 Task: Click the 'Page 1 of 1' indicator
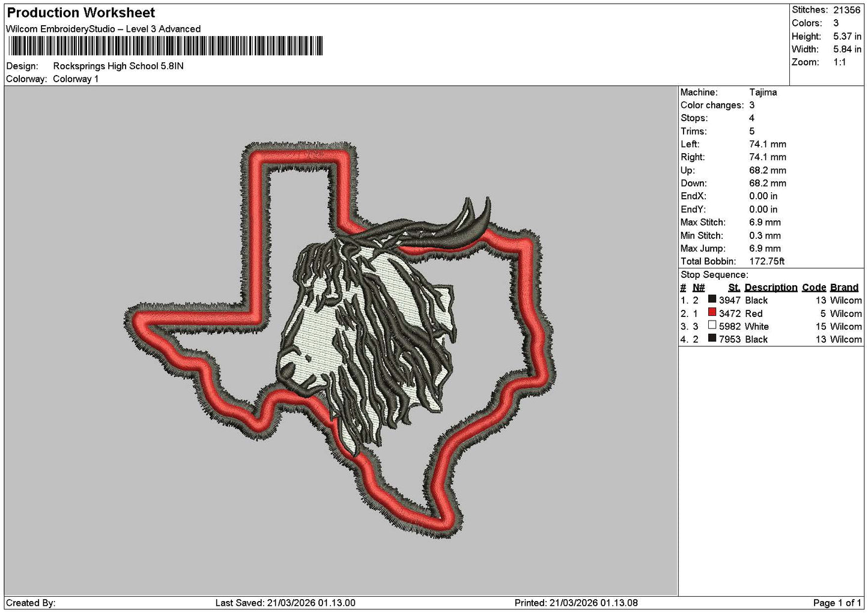pos(837,603)
